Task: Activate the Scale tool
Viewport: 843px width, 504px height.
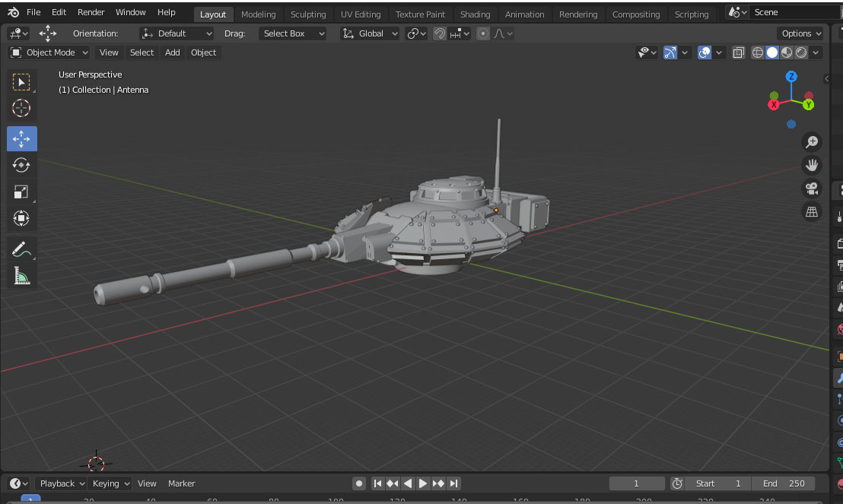Action: tap(21, 192)
